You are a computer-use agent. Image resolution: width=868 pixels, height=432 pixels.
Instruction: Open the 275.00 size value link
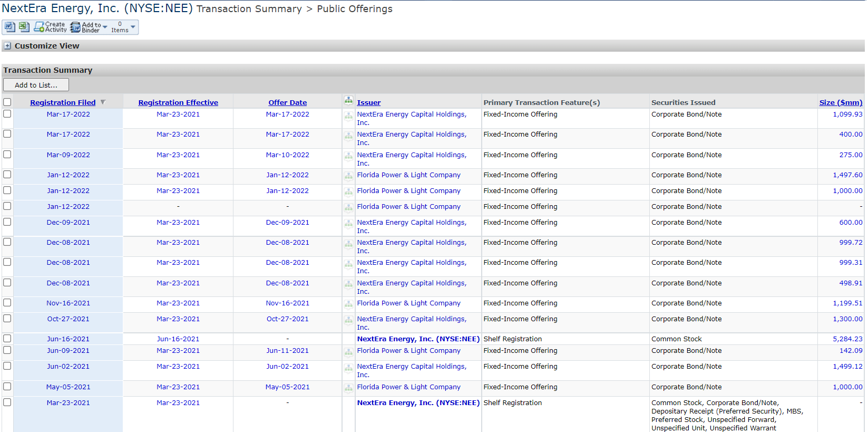(851, 155)
